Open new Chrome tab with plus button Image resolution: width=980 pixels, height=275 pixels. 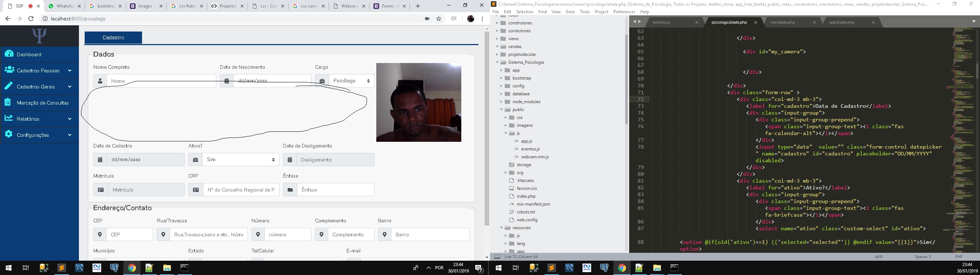pyautogui.click(x=418, y=6)
